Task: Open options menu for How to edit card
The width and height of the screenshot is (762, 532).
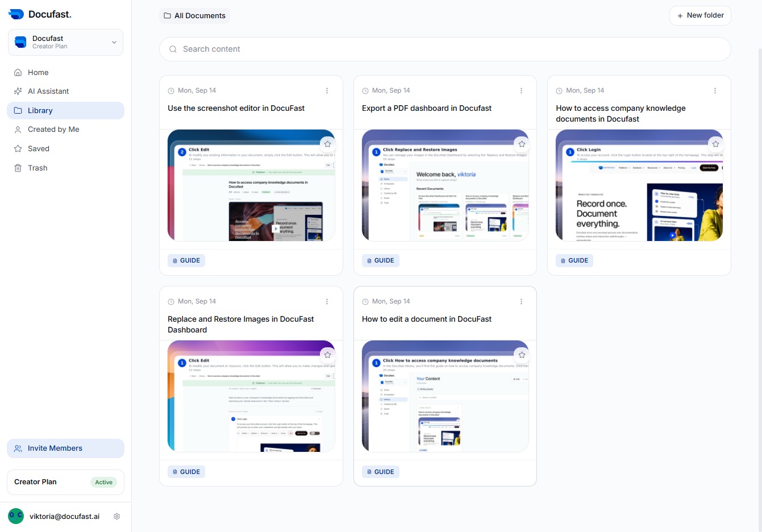Action: [521, 301]
